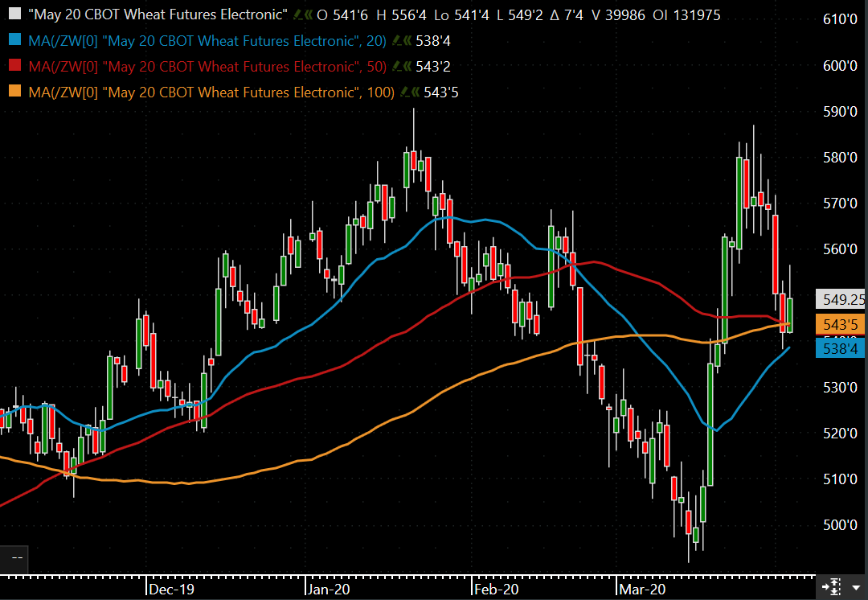Click the Feb-20 label on the time axis

pyautogui.click(x=497, y=589)
